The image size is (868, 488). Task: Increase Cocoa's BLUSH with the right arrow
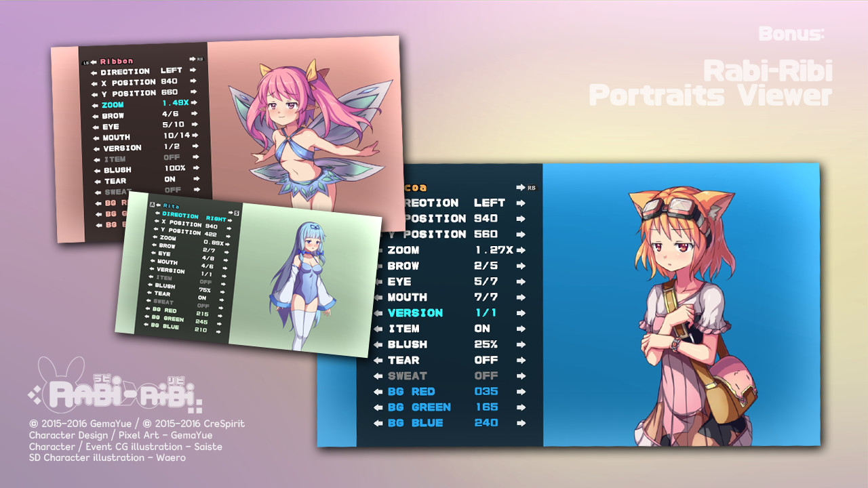520,344
